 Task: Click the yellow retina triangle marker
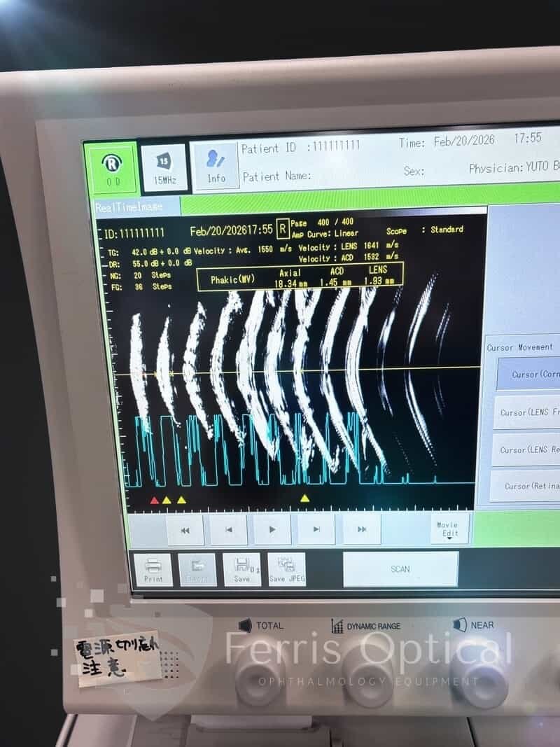pos(304,498)
